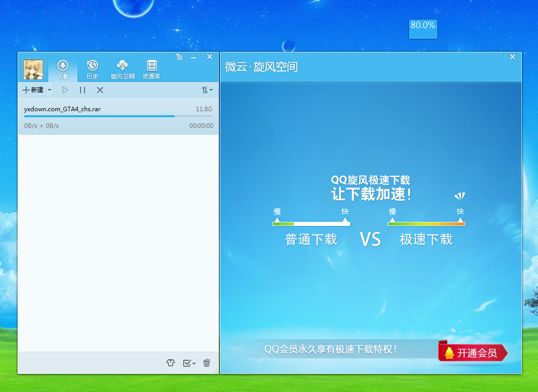Click the 开通会员 membership button
The width and height of the screenshot is (538, 392).
pyautogui.click(x=473, y=353)
